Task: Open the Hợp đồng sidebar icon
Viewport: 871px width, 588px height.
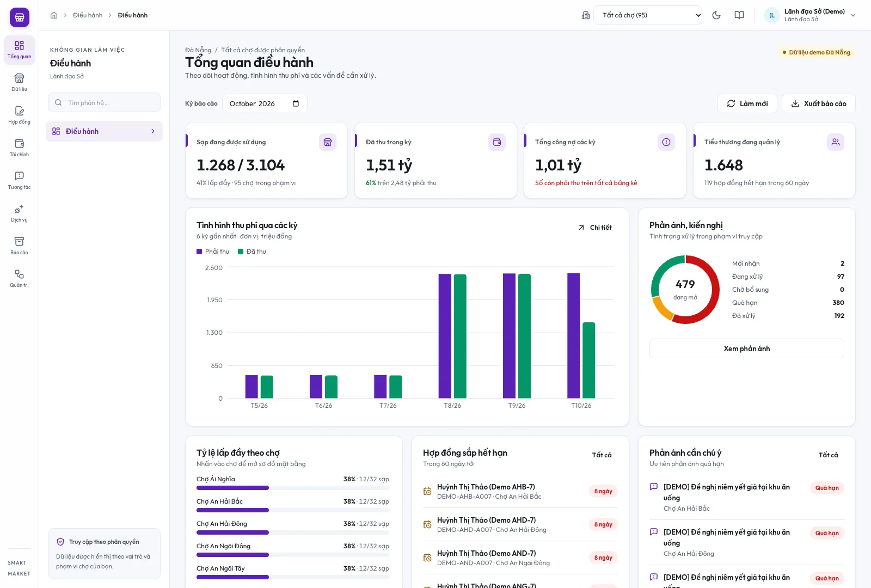Action: click(x=19, y=115)
